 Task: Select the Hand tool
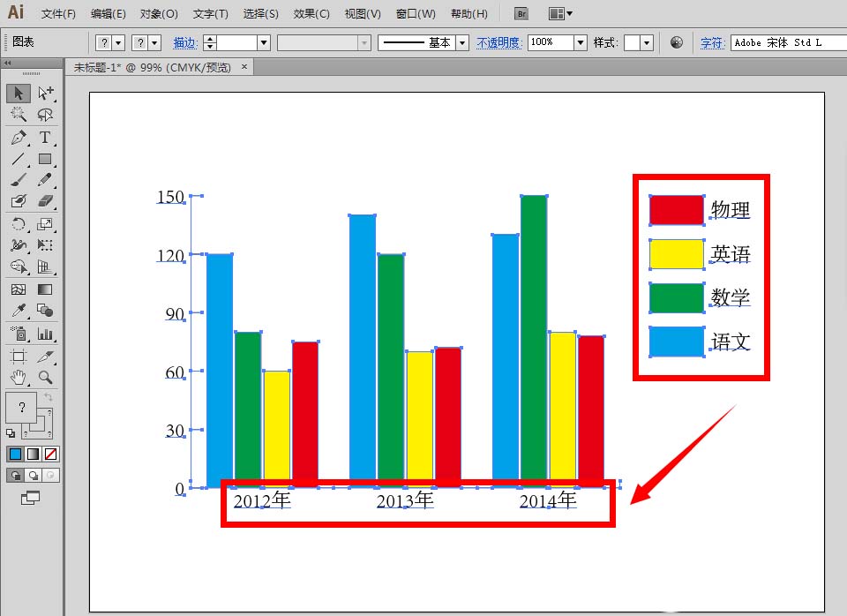tap(19, 377)
